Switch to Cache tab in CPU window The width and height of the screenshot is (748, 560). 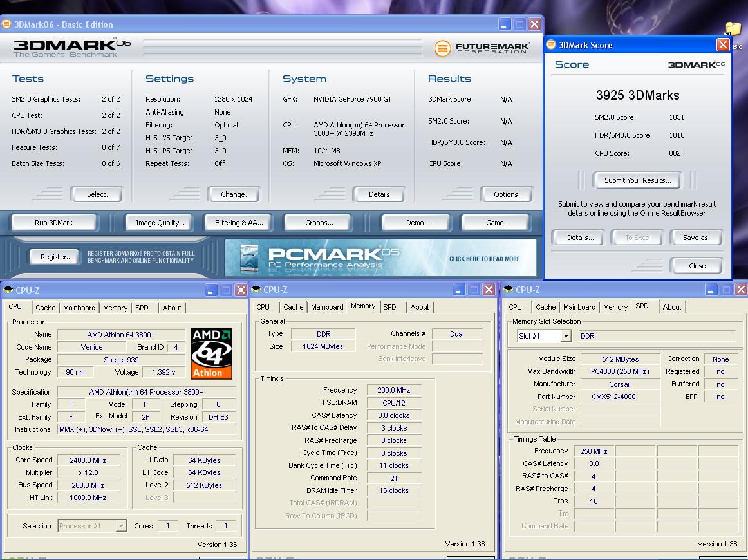[45, 308]
